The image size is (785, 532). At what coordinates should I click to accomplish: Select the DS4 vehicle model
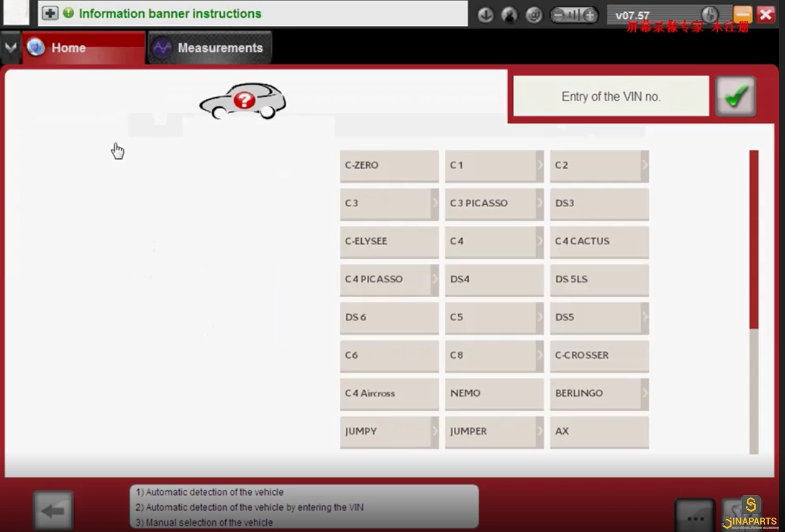[x=494, y=280]
